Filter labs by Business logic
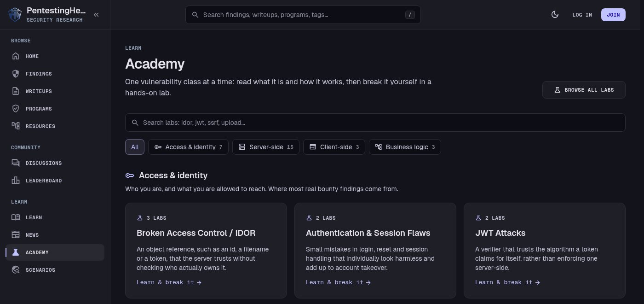This screenshot has width=644, height=304. [405, 147]
